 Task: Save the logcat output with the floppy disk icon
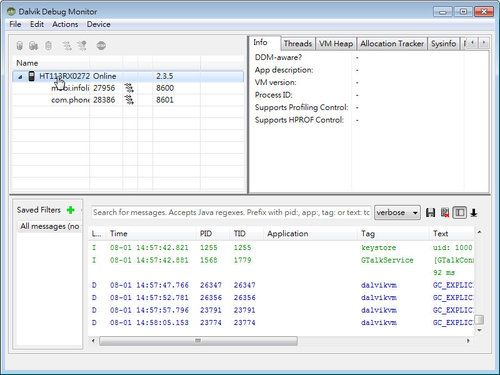pos(430,213)
